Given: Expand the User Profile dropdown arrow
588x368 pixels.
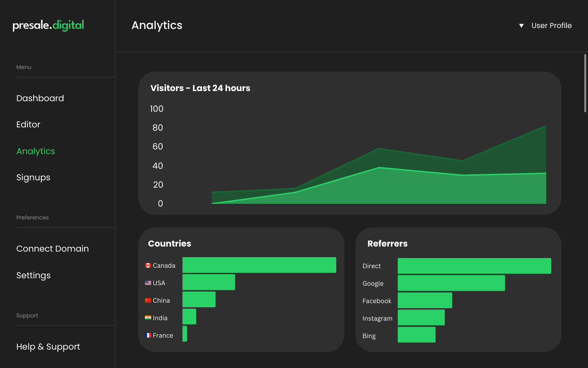Looking at the screenshot, I should [521, 26].
